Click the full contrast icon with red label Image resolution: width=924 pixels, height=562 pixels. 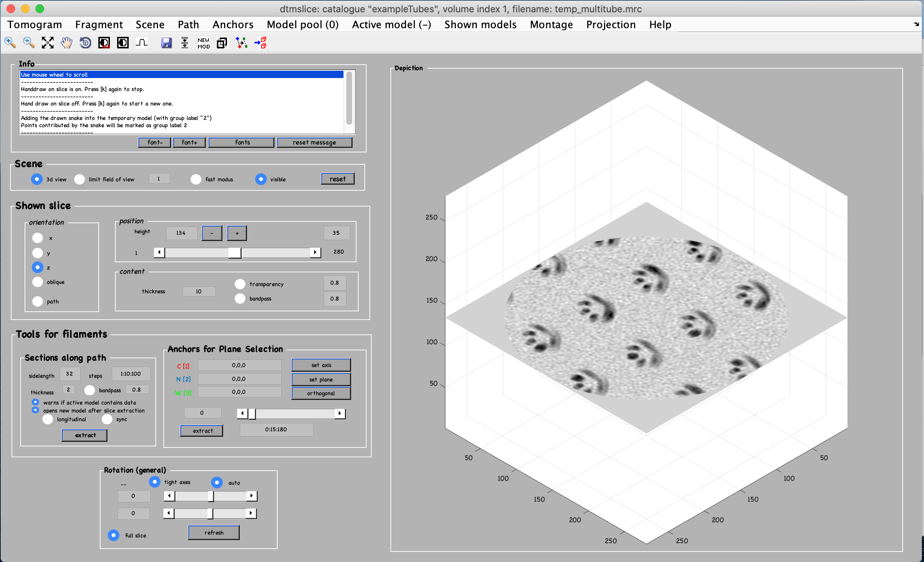[104, 43]
